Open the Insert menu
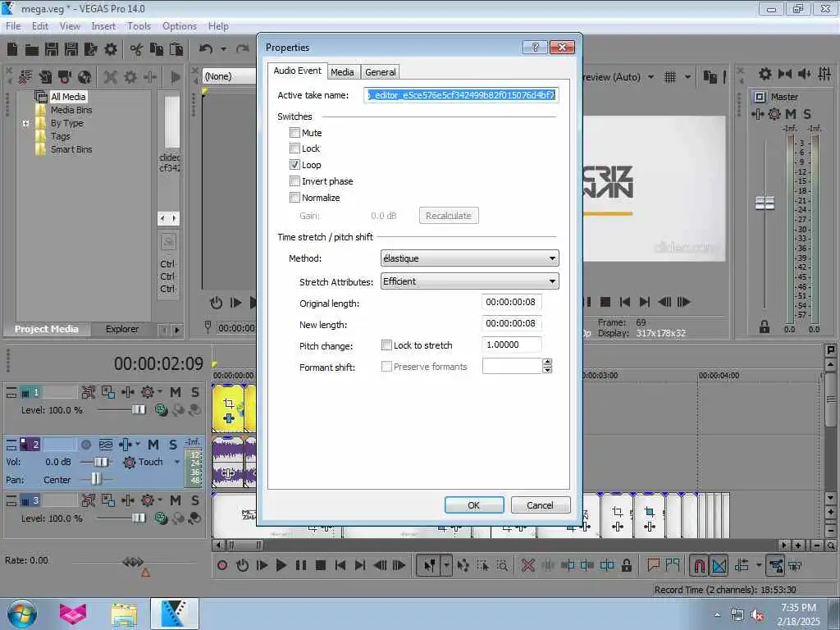This screenshot has height=630, width=840. click(103, 26)
